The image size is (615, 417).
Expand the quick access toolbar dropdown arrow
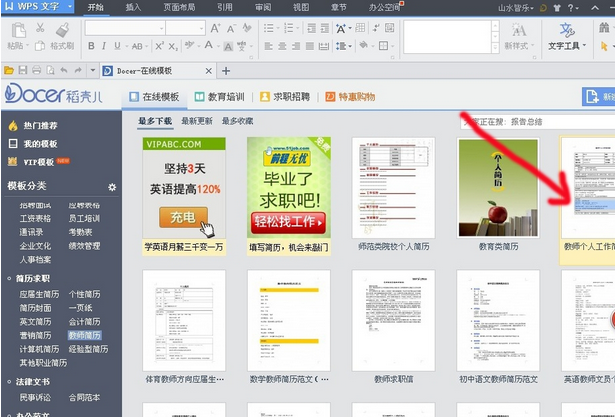tap(93, 71)
